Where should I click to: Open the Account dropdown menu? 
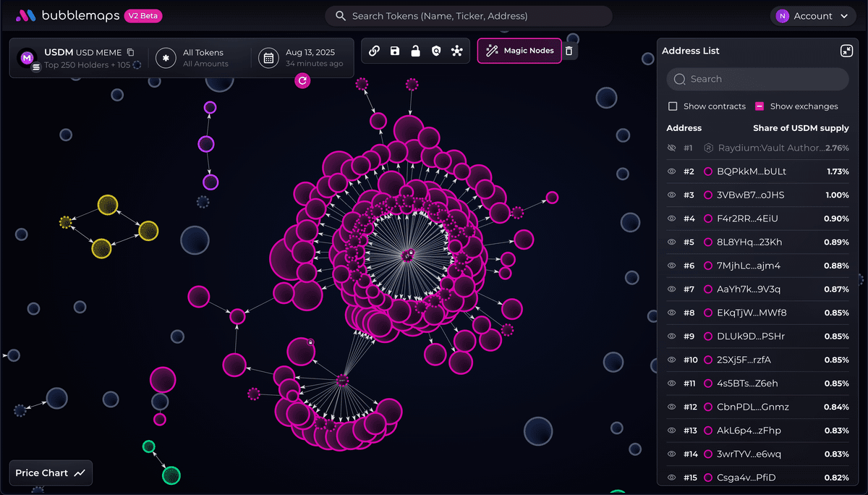coord(813,16)
